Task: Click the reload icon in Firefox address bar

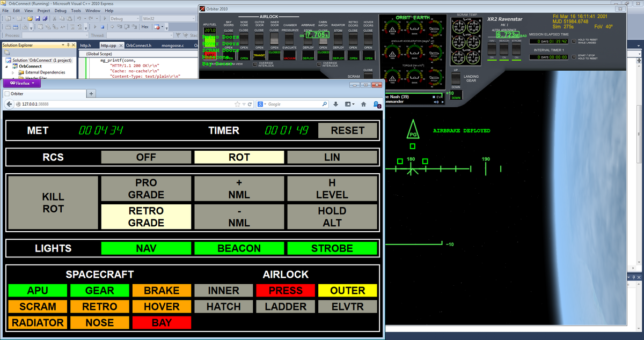Action: 250,104
